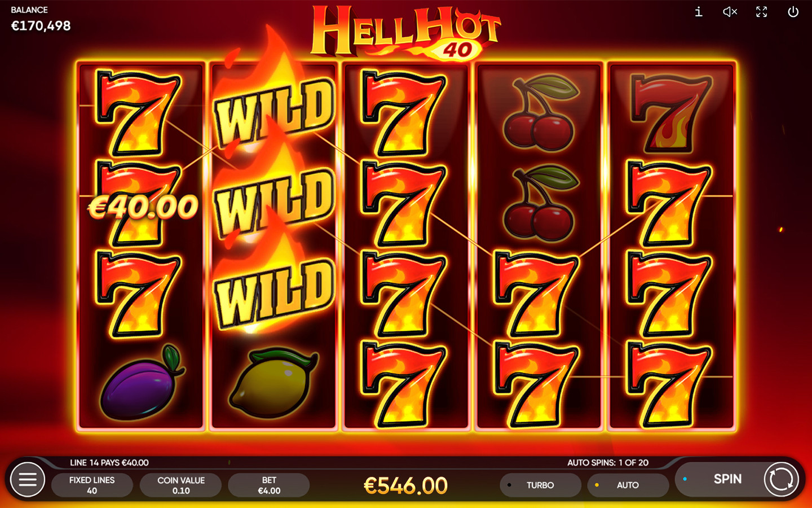Click the plum symbol on reel one

[x=142, y=383]
